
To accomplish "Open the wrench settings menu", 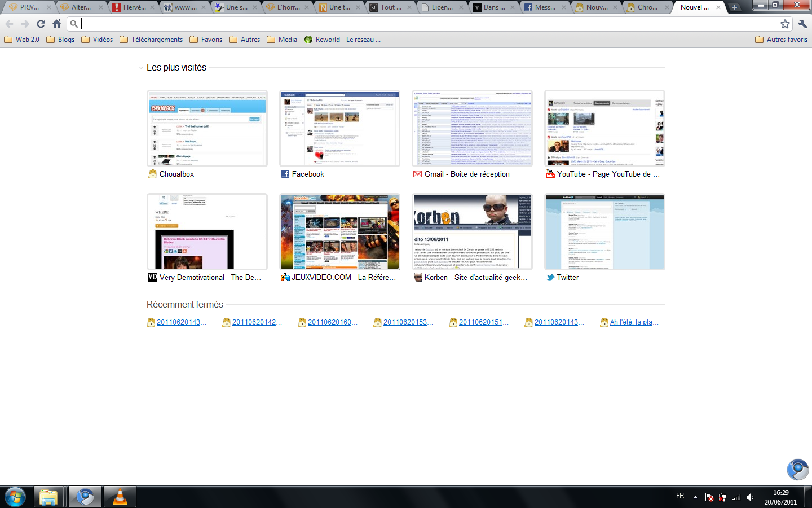I will (802, 24).
